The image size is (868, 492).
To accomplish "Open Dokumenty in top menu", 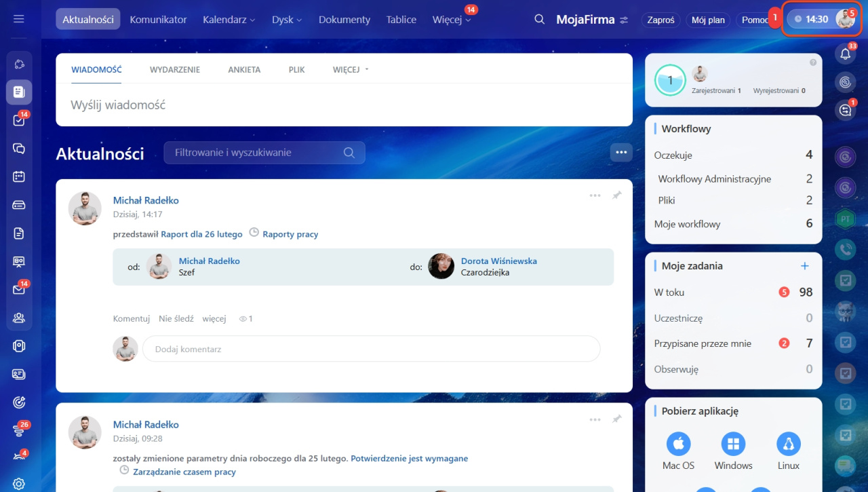I will (344, 20).
